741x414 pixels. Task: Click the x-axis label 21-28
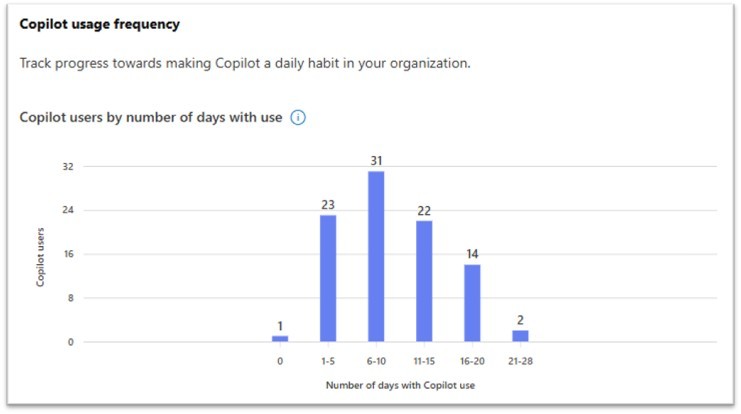click(x=520, y=361)
